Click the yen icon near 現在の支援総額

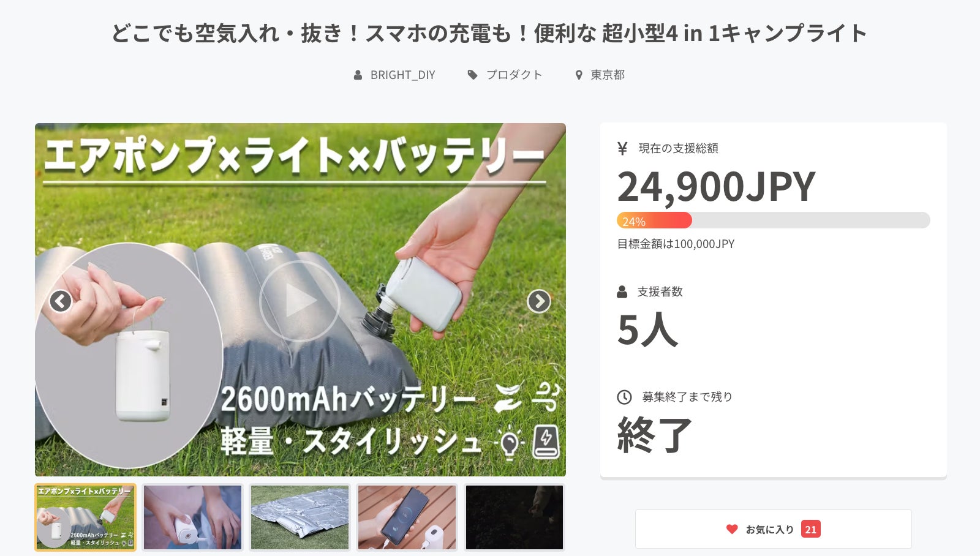pos(623,148)
